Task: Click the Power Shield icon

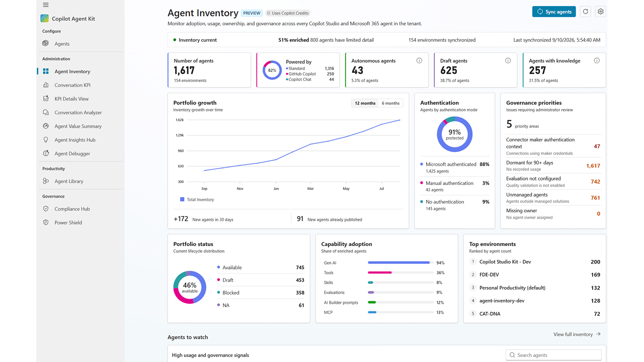Action: (x=46, y=222)
